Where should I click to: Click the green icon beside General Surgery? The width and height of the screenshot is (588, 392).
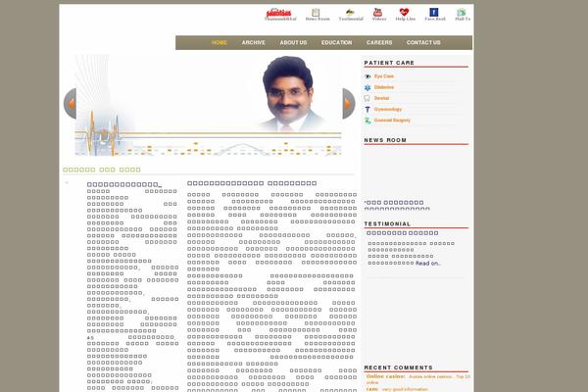coord(367,121)
